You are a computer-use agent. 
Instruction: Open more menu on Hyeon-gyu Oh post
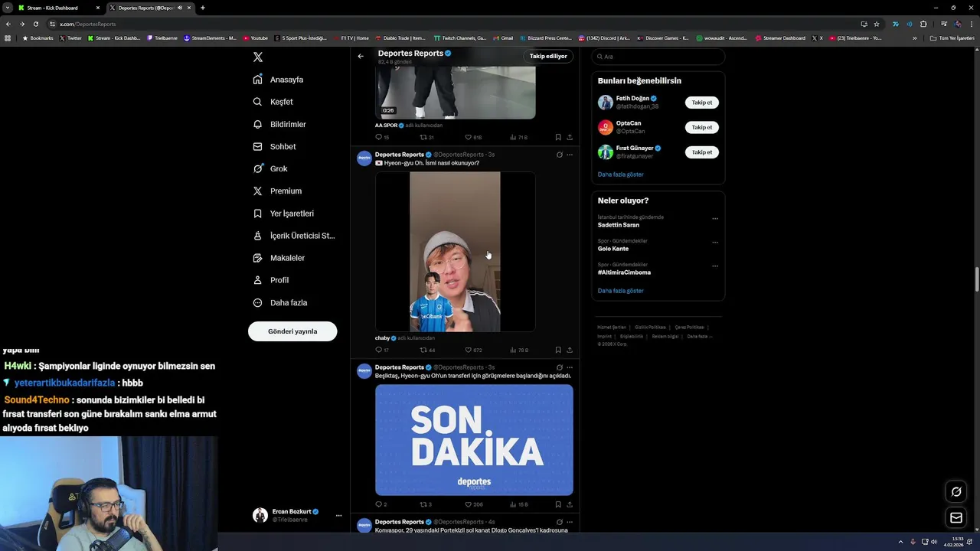(x=569, y=155)
